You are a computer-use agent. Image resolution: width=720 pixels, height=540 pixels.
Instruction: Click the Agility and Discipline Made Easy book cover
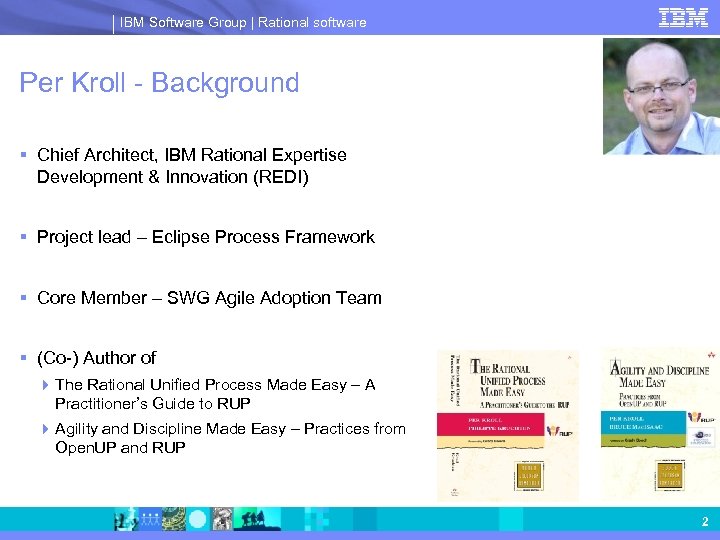(659, 425)
